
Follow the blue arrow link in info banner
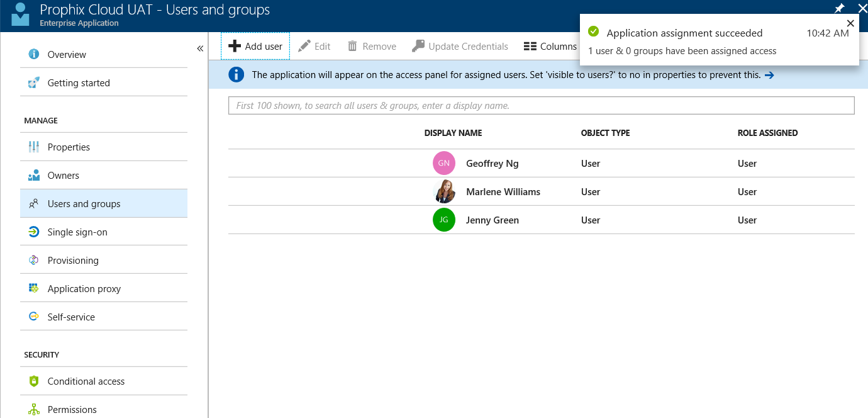pos(769,75)
